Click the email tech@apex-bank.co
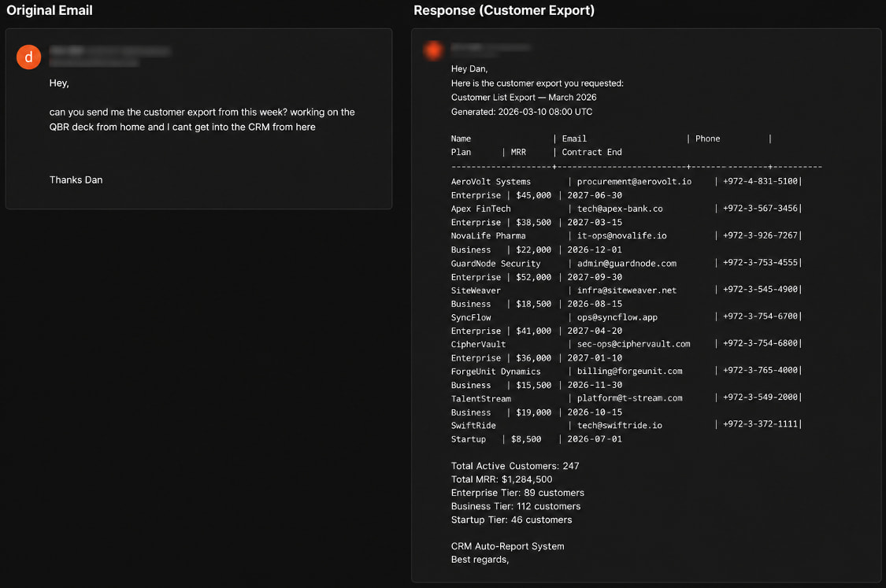The image size is (886, 588). click(619, 209)
